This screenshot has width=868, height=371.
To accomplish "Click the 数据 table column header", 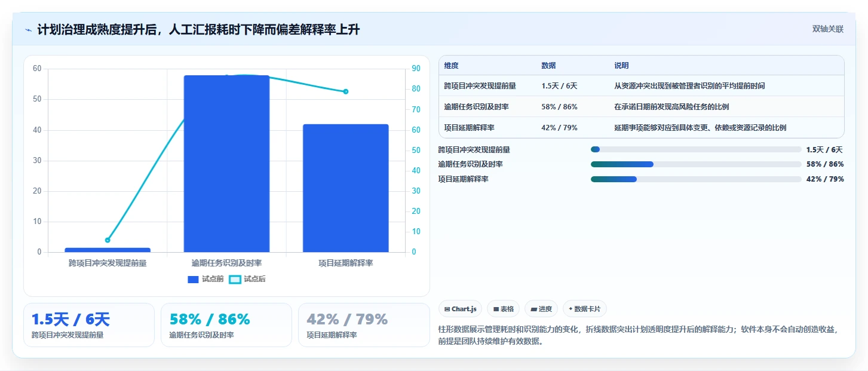I will [x=548, y=66].
